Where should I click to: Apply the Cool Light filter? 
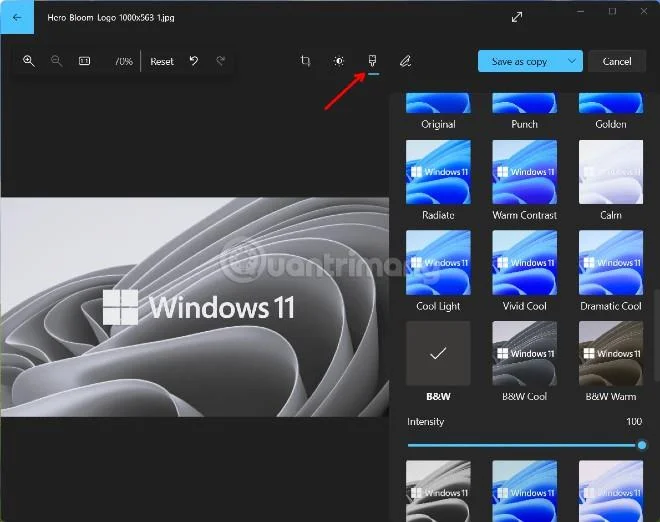pyautogui.click(x=438, y=263)
